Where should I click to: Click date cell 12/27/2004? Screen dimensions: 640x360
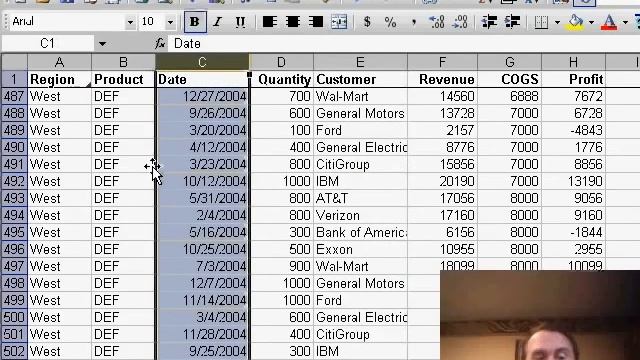[x=202, y=96]
